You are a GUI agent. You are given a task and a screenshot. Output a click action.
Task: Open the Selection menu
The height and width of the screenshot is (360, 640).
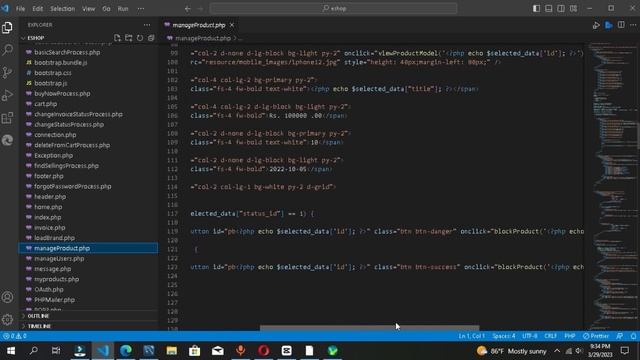pos(62,9)
